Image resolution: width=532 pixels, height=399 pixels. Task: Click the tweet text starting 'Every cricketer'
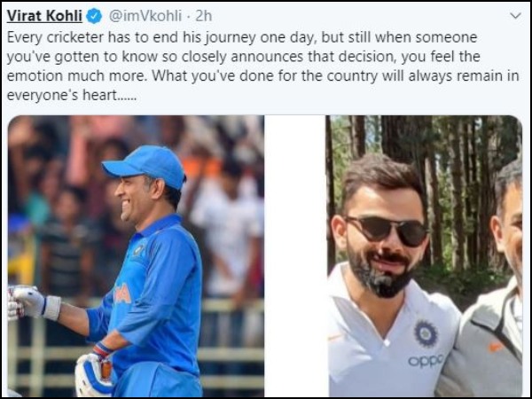tap(263, 66)
